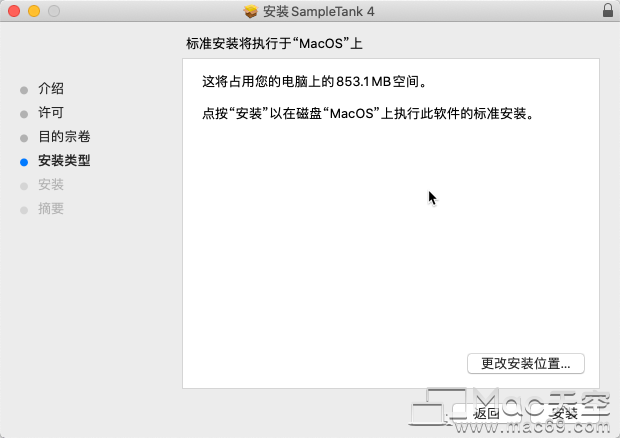
Task: Minimize the installer with yellow button
Action: pyautogui.click(x=34, y=11)
